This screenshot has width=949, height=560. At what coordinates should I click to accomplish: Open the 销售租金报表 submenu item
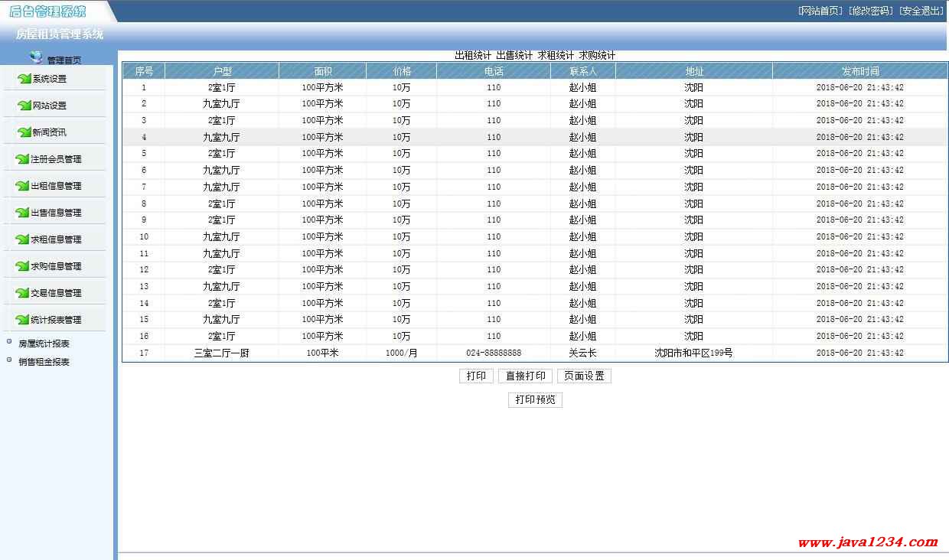44,362
